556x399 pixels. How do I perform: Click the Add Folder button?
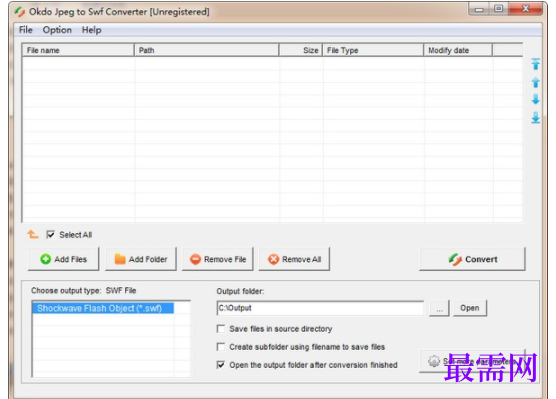(141, 259)
